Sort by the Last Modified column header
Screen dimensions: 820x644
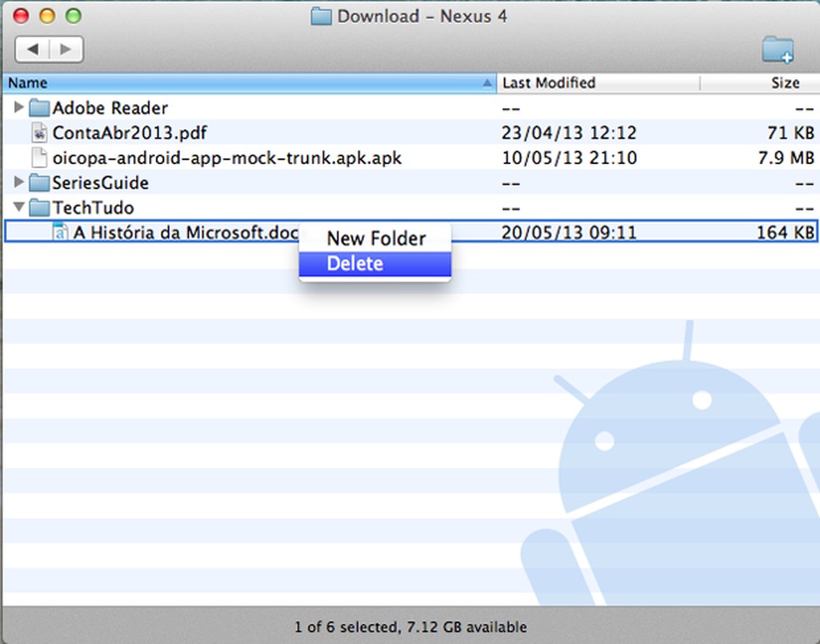[x=598, y=83]
